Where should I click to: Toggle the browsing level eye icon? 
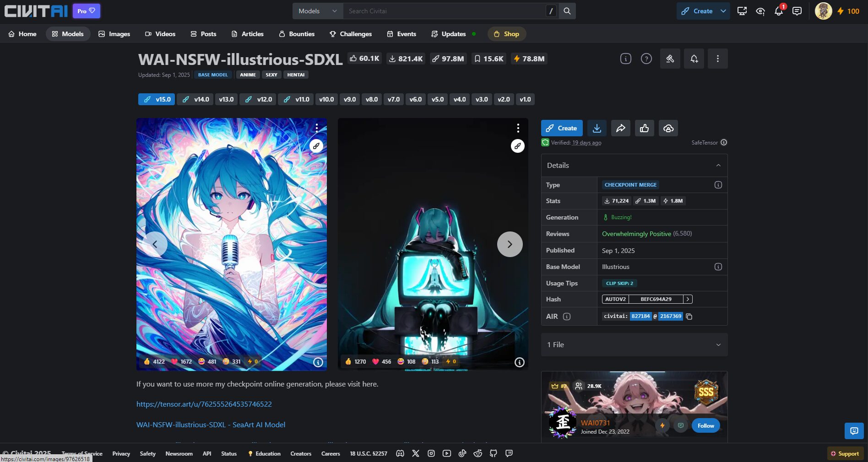[x=760, y=11]
